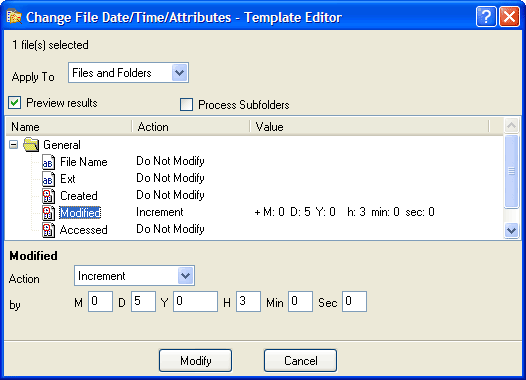Close the Template Editor dialog
Viewport: 526px width, 380px height.
(x=509, y=16)
